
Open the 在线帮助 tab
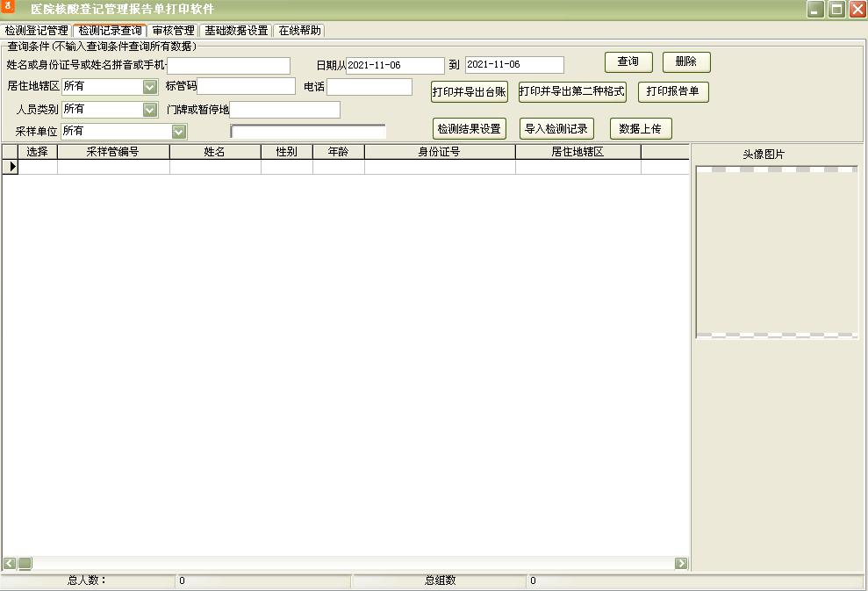click(299, 31)
